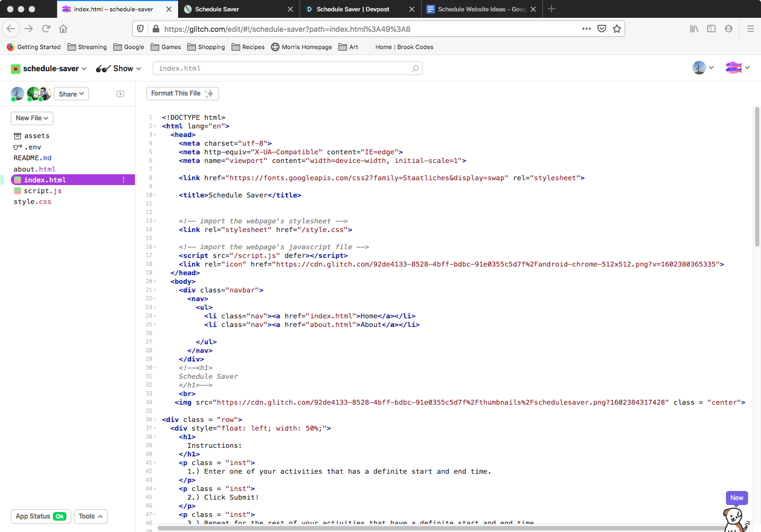
Task: Click the Glitch mascot New helper
Action: [x=736, y=511]
